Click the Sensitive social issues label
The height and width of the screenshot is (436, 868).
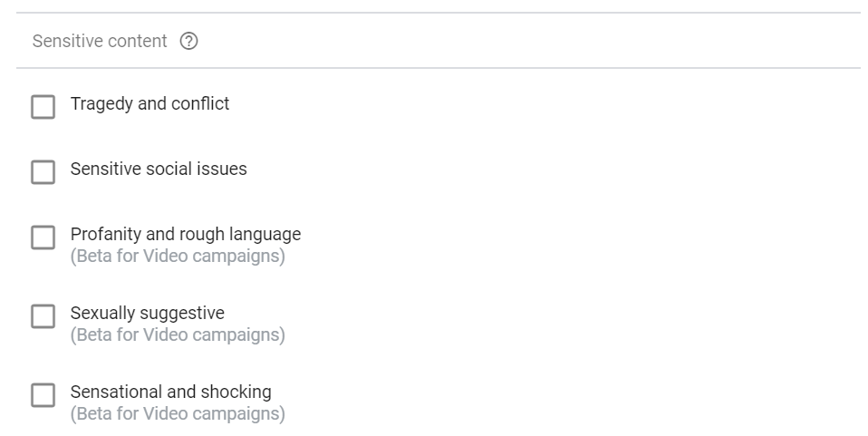tap(159, 169)
